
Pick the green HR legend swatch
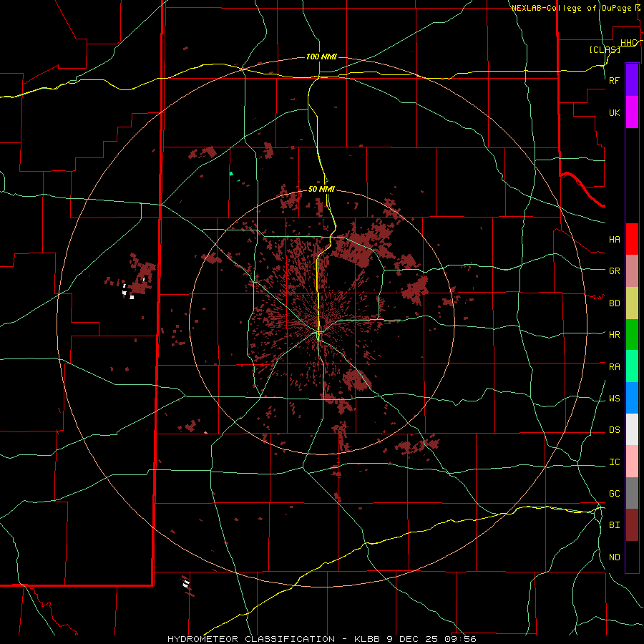[x=632, y=335]
